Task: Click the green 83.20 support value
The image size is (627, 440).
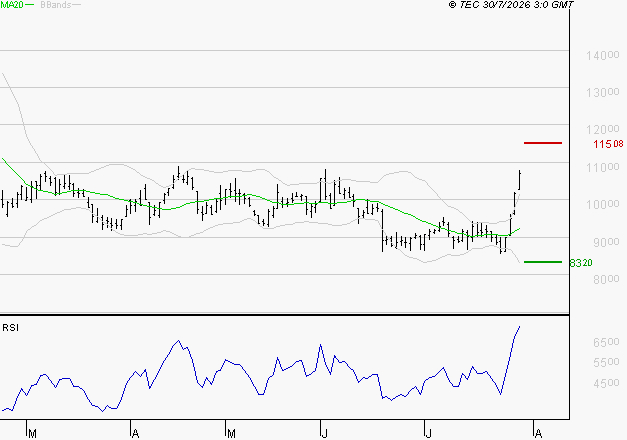Action: [581, 263]
